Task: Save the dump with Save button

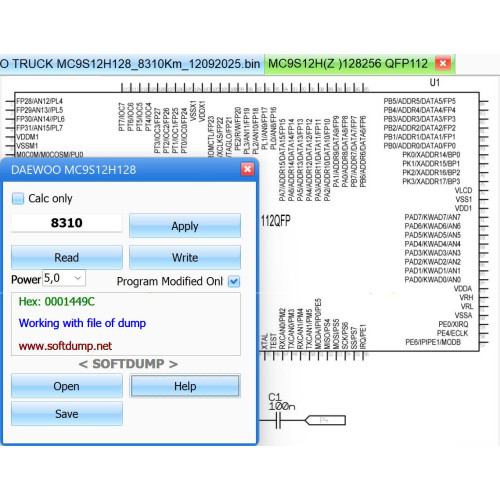Action: coord(67,414)
